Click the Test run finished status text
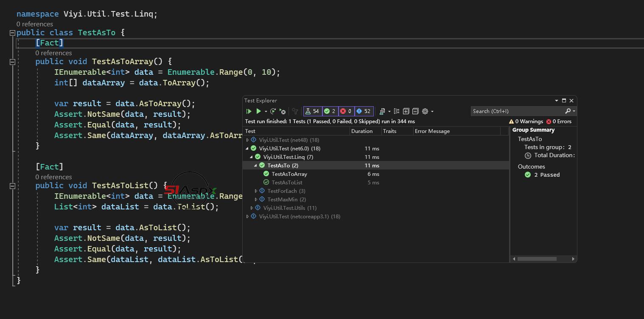 point(330,121)
